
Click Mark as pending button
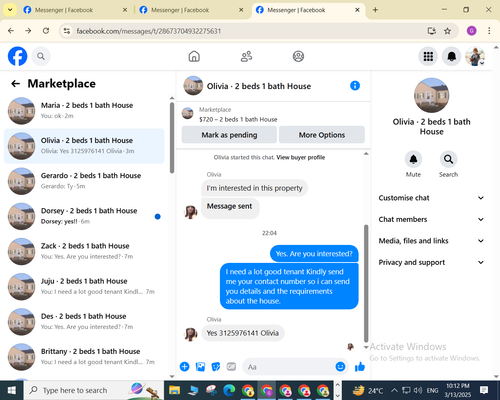click(x=229, y=135)
